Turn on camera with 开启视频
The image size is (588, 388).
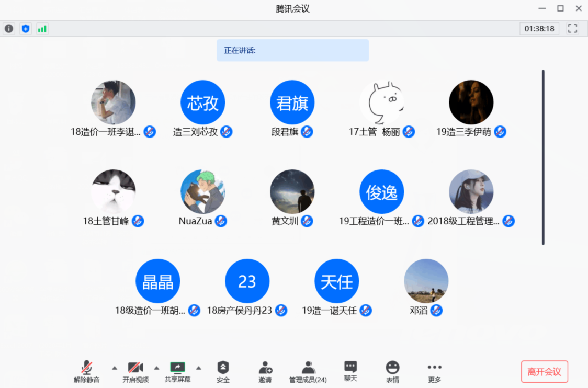pos(135,371)
